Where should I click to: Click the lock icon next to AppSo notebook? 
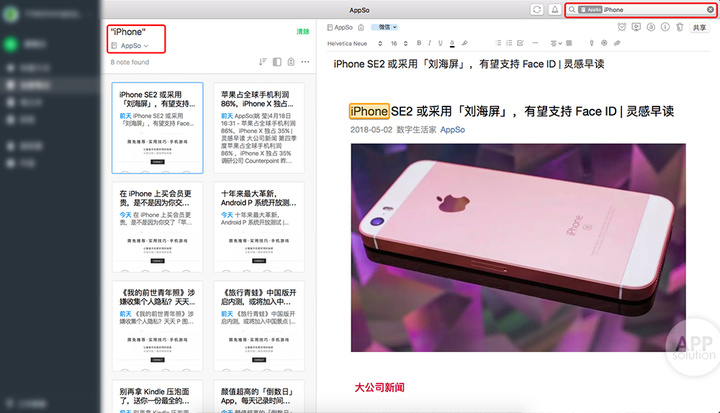(x=361, y=28)
